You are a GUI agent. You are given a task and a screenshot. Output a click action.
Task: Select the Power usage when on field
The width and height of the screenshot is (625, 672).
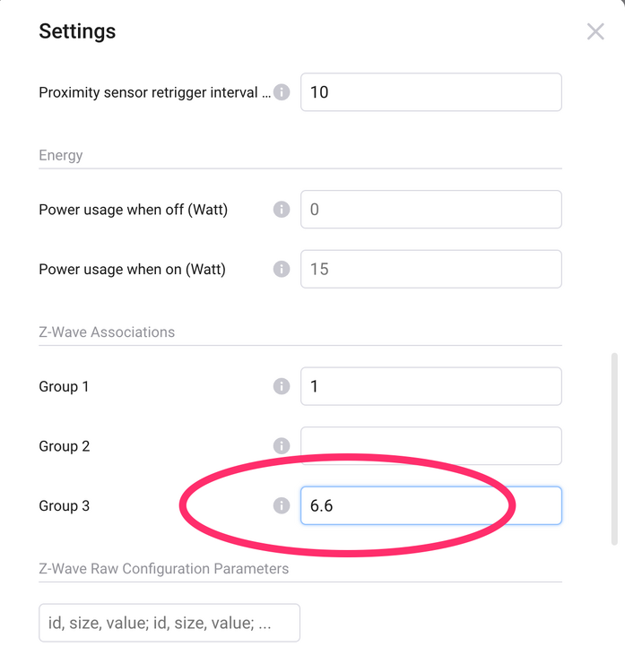click(x=430, y=269)
